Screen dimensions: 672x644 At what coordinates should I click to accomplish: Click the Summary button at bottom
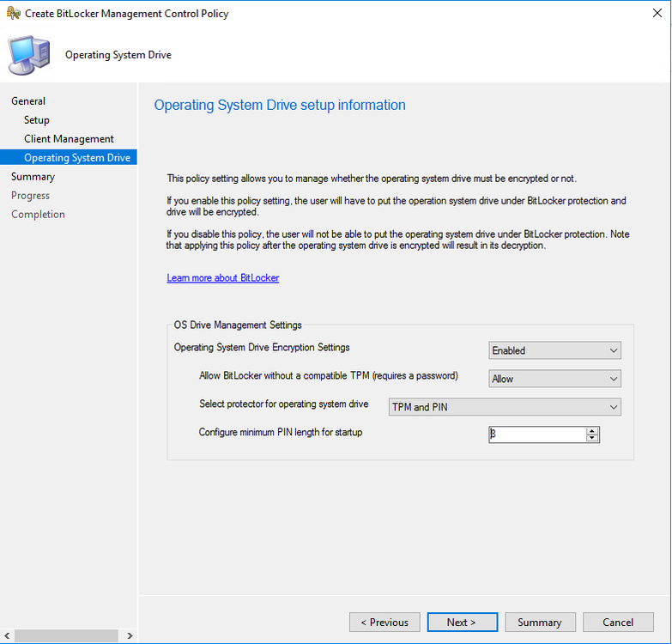tap(540, 623)
